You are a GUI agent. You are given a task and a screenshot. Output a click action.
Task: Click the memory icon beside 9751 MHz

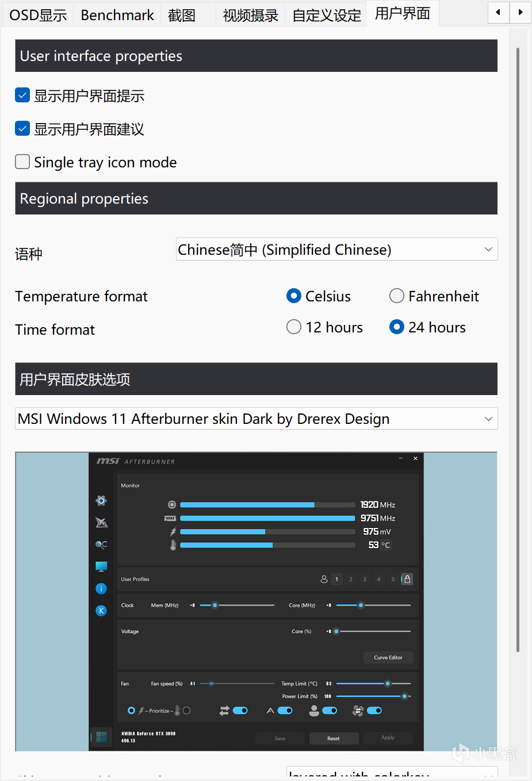click(x=170, y=518)
